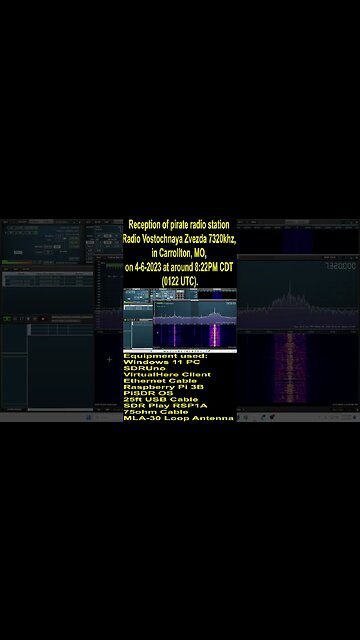Screen dimensions: 360x640
Task: Click the 'VirtualHere Client' line
Action: [x=167, y=374]
